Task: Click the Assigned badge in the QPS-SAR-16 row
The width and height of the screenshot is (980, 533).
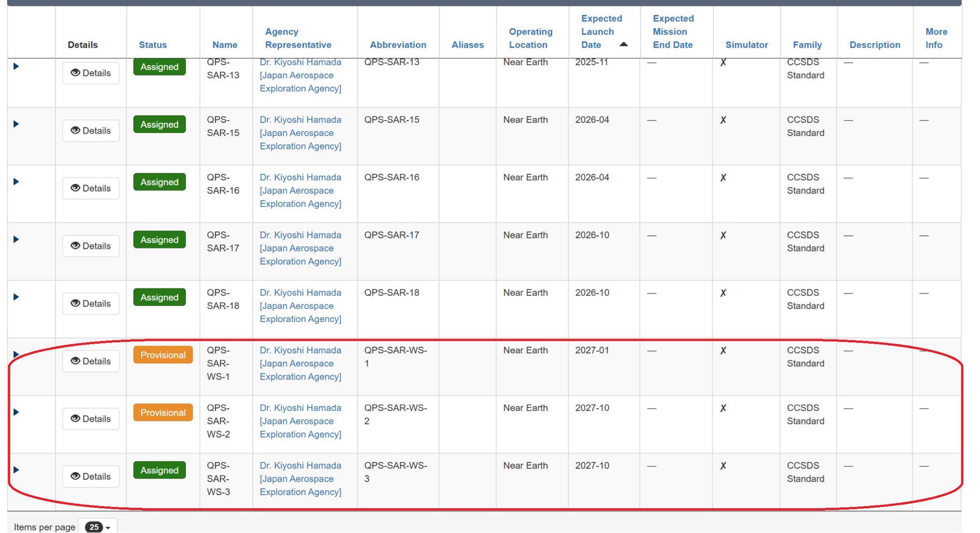Action: [160, 182]
